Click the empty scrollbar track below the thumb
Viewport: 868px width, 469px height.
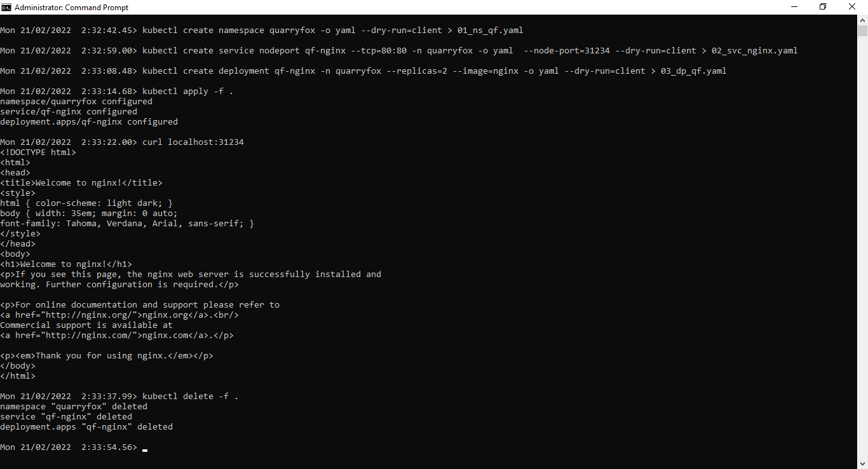[862, 254]
